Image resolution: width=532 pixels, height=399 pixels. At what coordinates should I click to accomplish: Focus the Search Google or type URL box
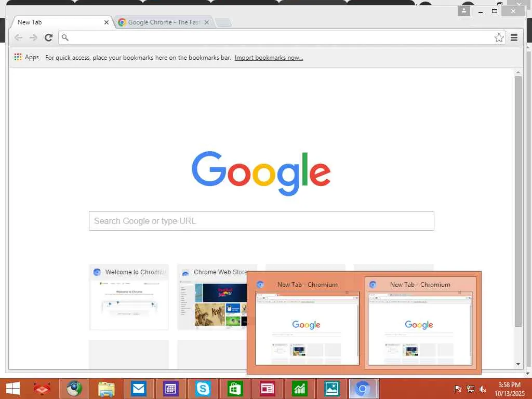tap(261, 221)
